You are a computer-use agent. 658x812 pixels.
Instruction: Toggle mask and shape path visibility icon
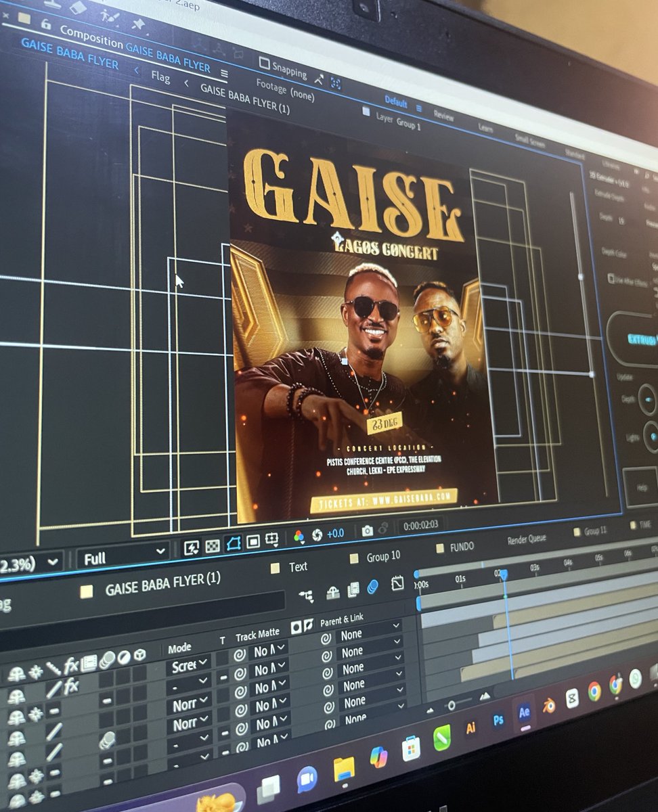tap(233, 544)
